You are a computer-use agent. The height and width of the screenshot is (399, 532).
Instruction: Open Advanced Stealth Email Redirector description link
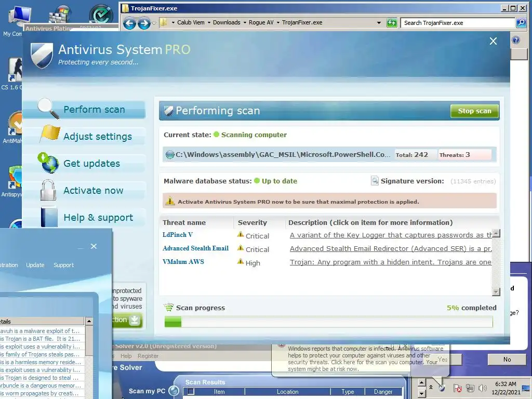coord(391,249)
